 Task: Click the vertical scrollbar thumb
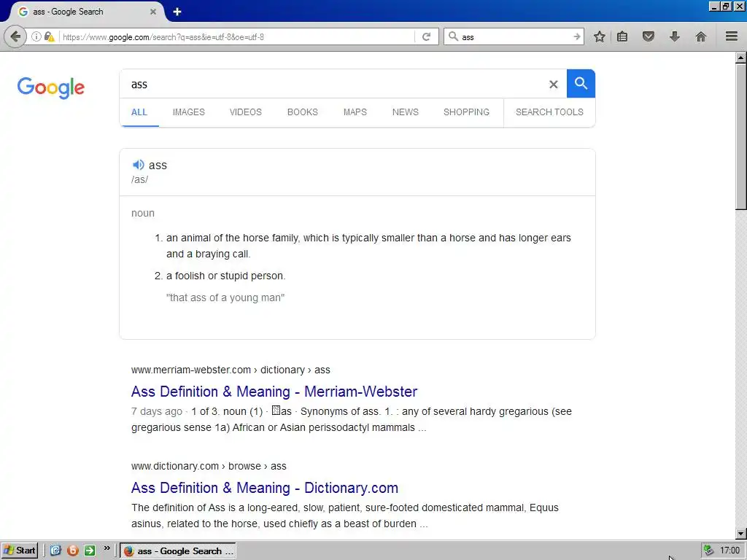point(741,136)
